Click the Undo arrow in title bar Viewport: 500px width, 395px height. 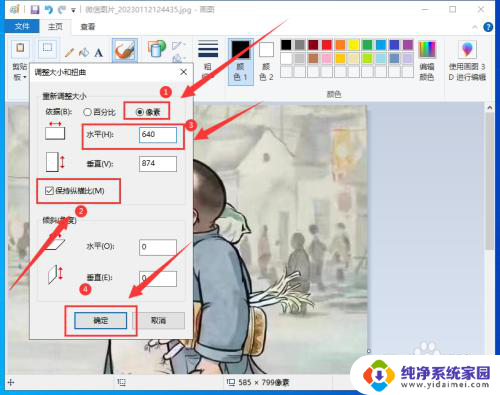49,10
